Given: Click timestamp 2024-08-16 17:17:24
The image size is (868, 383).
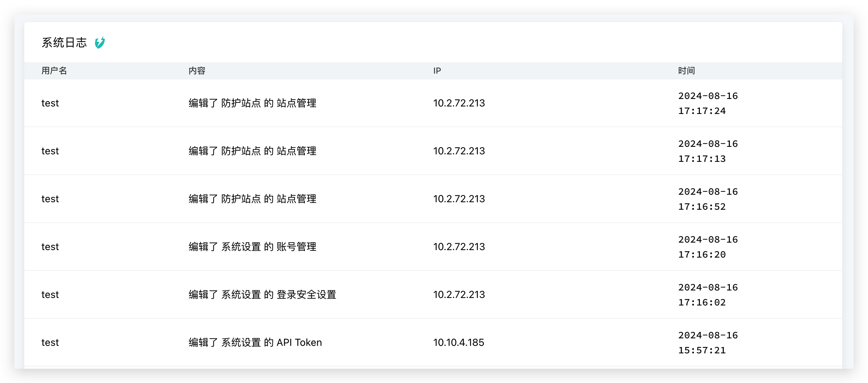Looking at the screenshot, I should (708, 103).
